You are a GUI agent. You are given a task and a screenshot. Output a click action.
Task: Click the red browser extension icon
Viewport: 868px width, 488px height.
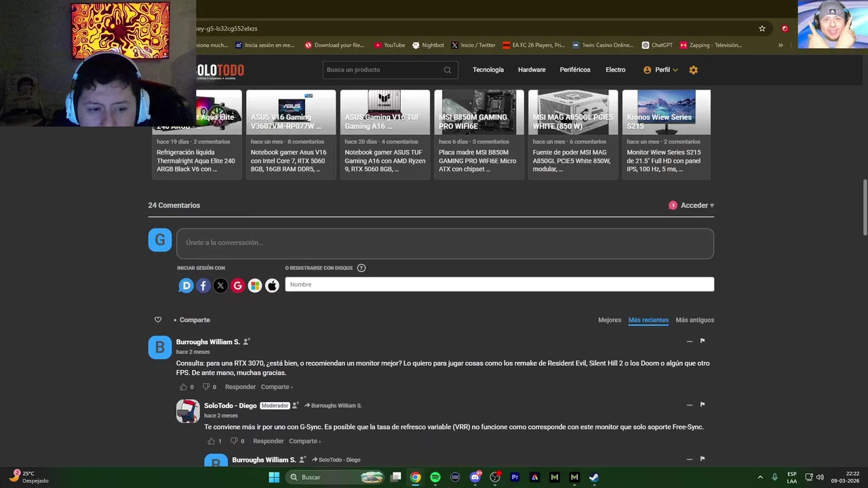785,28
